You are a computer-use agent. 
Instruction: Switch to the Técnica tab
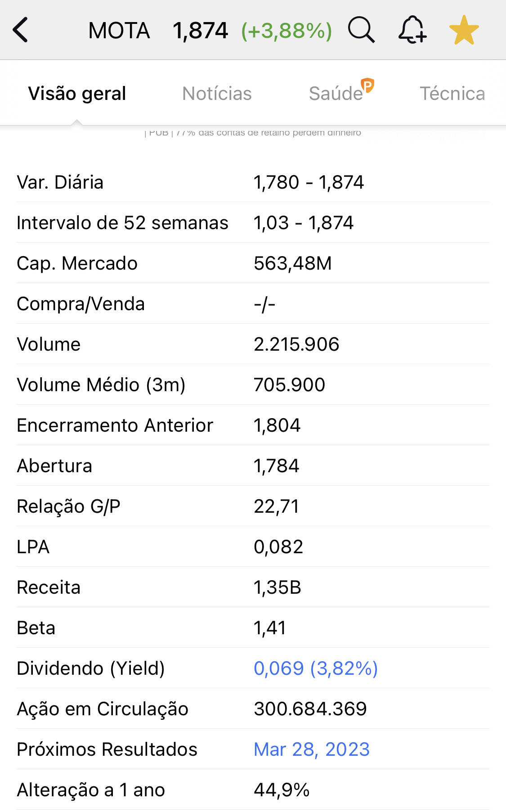(452, 94)
